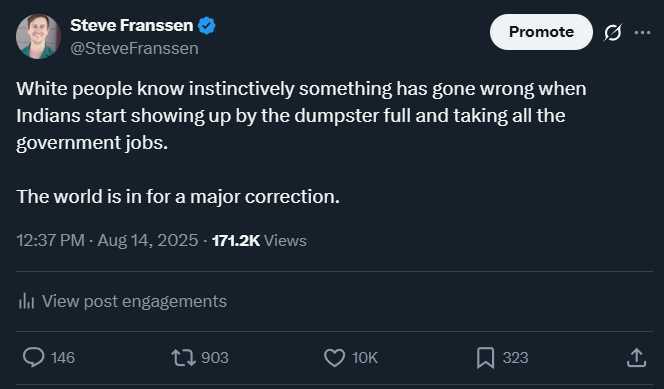
Task: Click the 12:37 PM Aug 14, 2025 timestamp
Action: [x=107, y=240]
